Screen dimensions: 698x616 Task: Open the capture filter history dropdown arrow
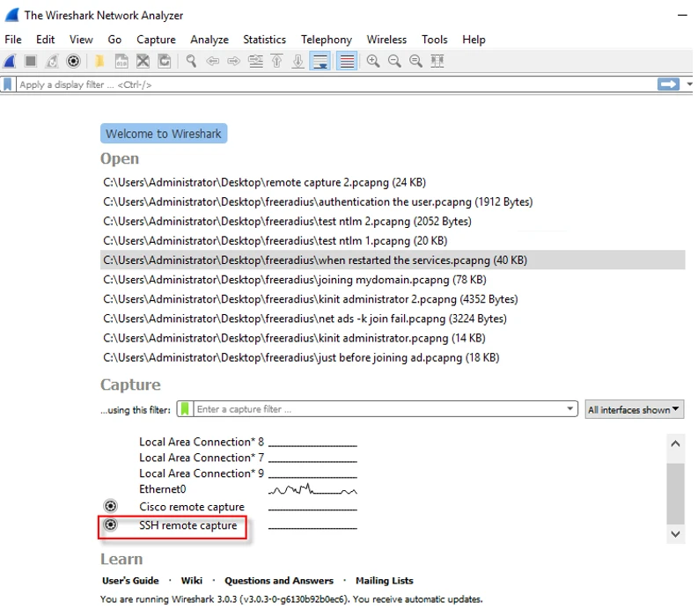pos(571,409)
